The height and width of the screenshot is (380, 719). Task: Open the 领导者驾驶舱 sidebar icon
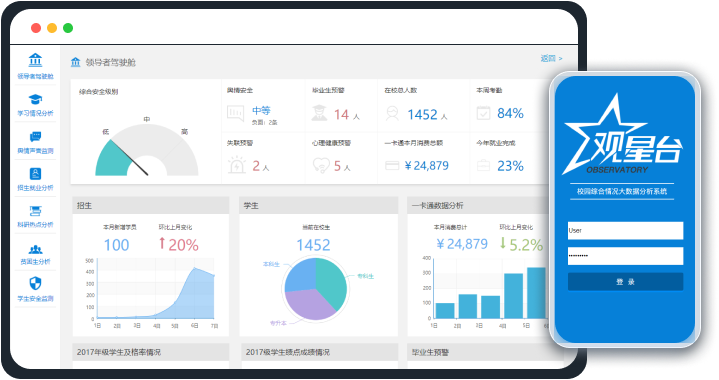pos(35,60)
